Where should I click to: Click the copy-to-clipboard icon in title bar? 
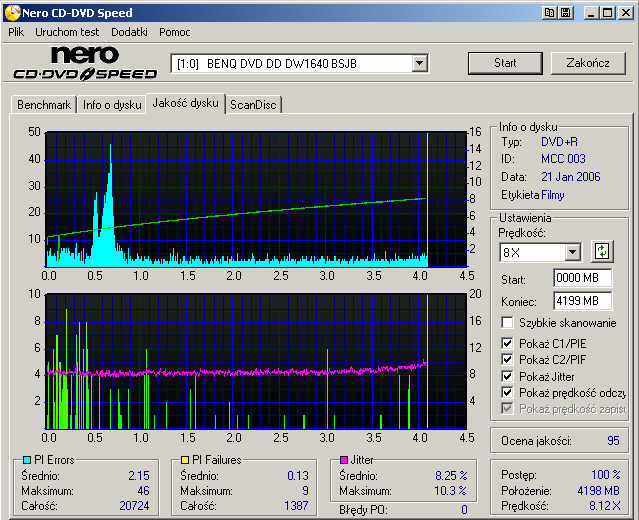(x=549, y=13)
